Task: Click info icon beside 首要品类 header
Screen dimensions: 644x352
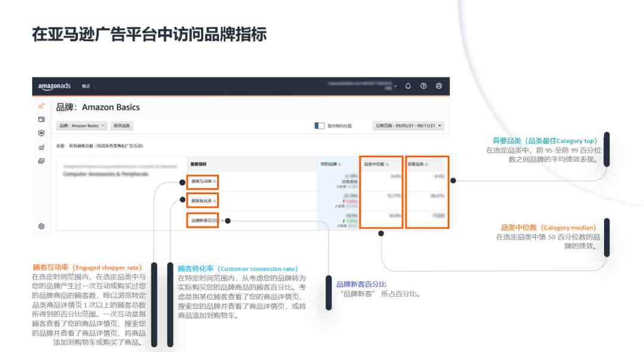Action: 426,164
